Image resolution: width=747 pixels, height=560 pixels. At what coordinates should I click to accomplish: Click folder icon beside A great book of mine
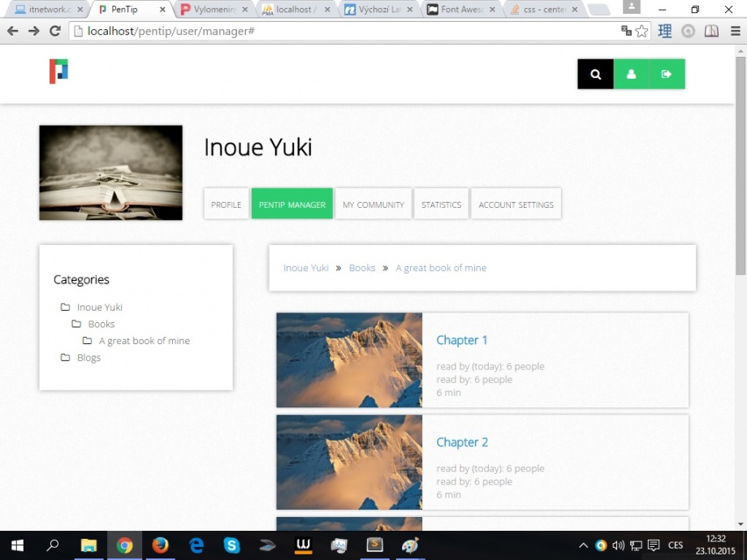[87, 341]
